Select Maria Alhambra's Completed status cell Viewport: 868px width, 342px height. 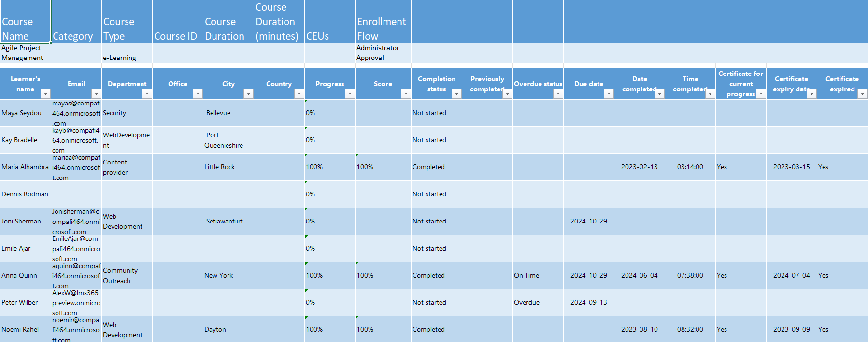[x=436, y=167]
